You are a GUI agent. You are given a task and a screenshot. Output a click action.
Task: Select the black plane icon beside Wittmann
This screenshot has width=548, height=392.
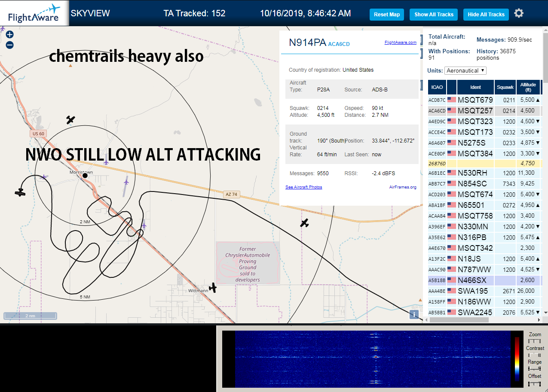(213, 288)
